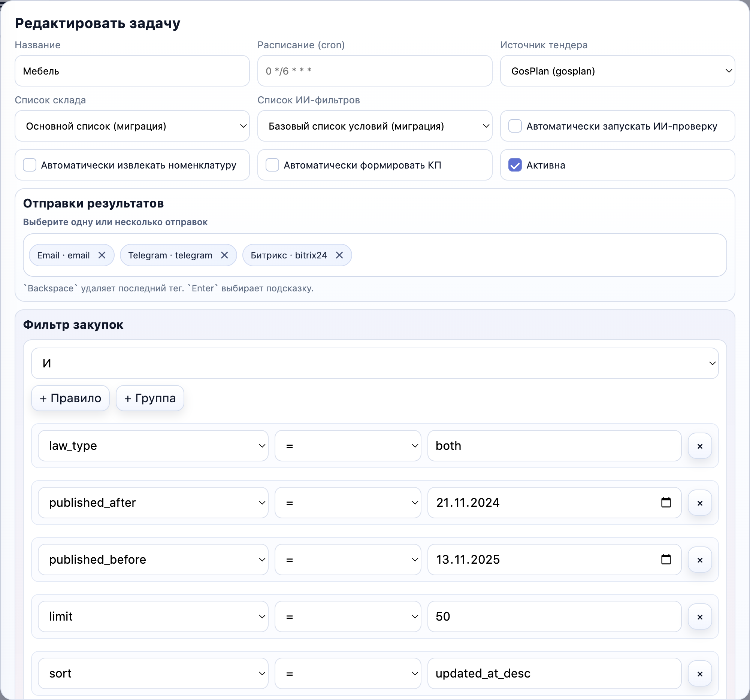Open Источник тендера dropdown
750x700 pixels.
(x=617, y=71)
